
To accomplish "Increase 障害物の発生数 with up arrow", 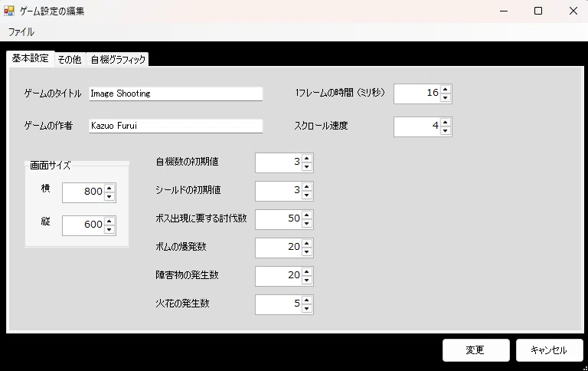I will pos(307,272).
